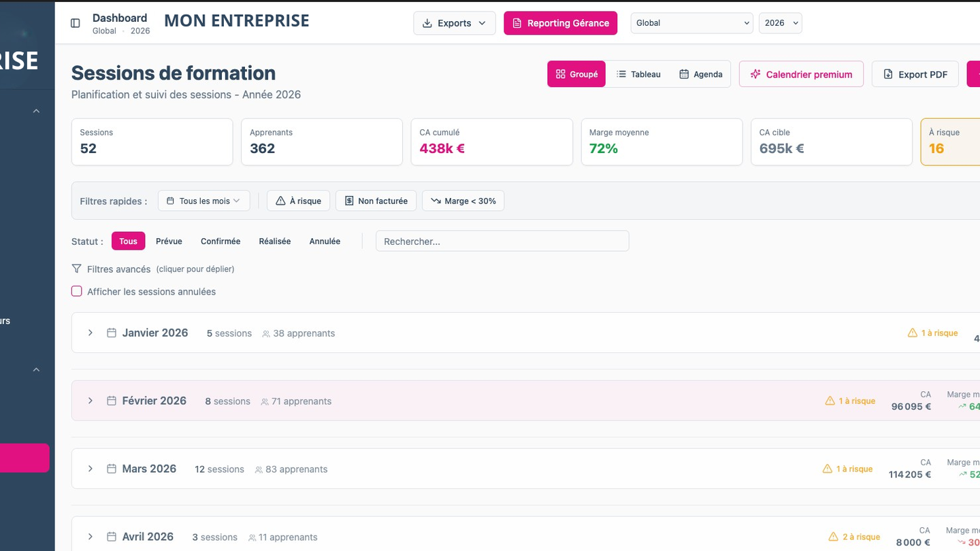The height and width of the screenshot is (551, 980).
Task: Click the calendar icon beside Février 2026
Action: [x=112, y=401]
